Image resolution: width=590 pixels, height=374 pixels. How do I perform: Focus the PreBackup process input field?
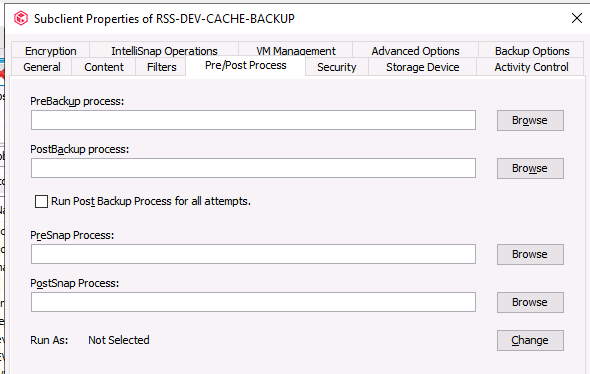[253, 120]
